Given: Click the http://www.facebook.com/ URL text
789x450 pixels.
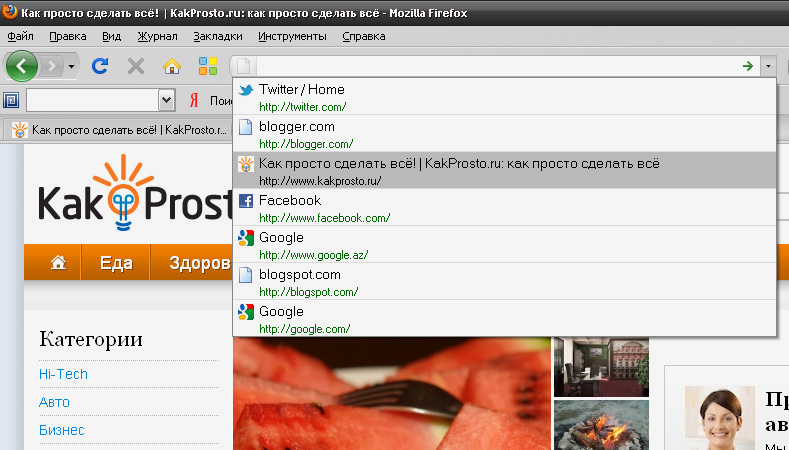Looking at the screenshot, I should pyautogui.click(x=325, y=218).
